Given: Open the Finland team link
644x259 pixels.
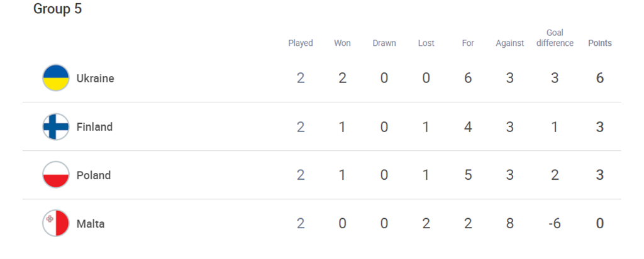Looking at the screenshot, I should (94, 127).
